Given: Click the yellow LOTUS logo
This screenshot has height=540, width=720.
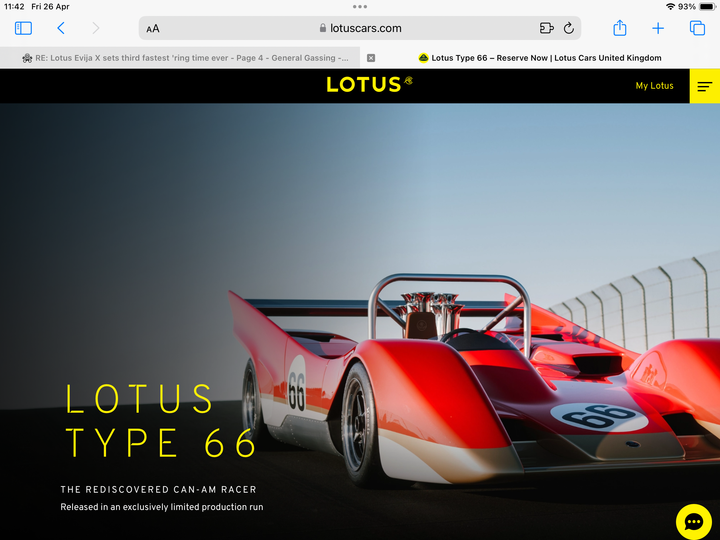Looking at the screenshot, I should 369,84.
